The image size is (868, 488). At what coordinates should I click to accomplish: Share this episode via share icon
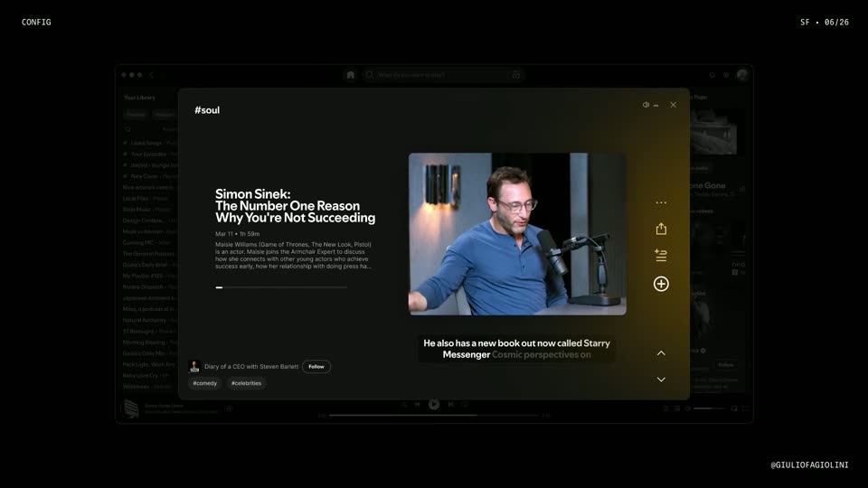point(661,229)
